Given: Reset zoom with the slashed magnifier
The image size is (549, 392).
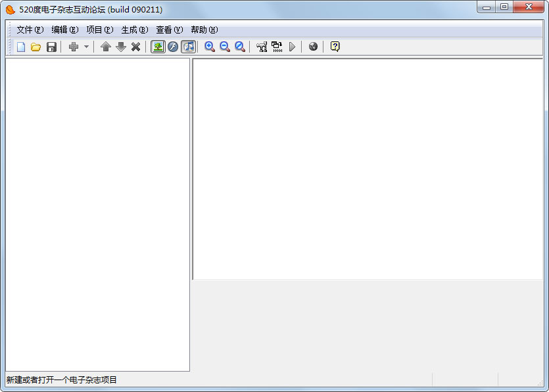Looking at the screenshot, I should point(240,47).
